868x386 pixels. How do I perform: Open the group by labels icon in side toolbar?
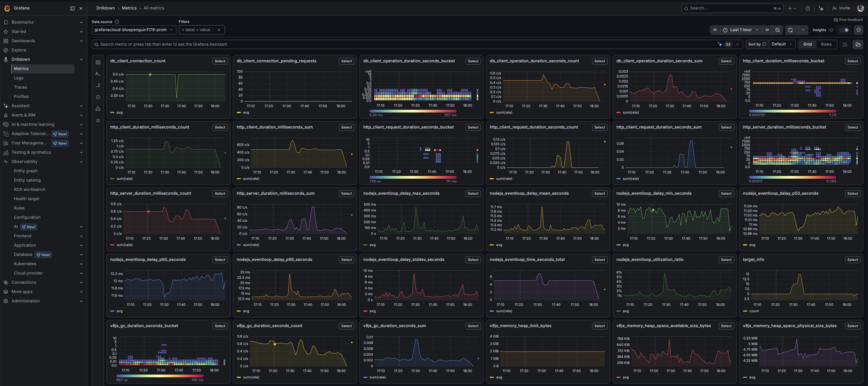pos(98,109)
